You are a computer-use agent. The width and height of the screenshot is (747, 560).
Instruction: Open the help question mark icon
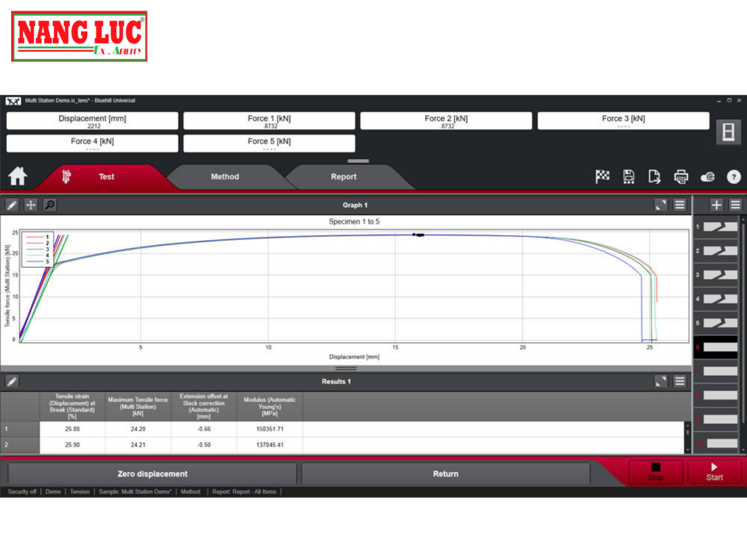(734, 177)
